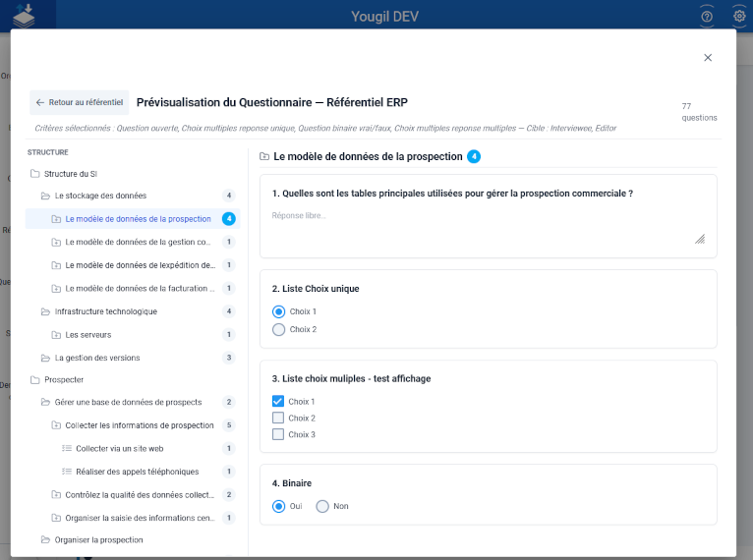753x560 pixels.
Task: Click the folder icon beside Prospecter
Action: click(35, 380)
